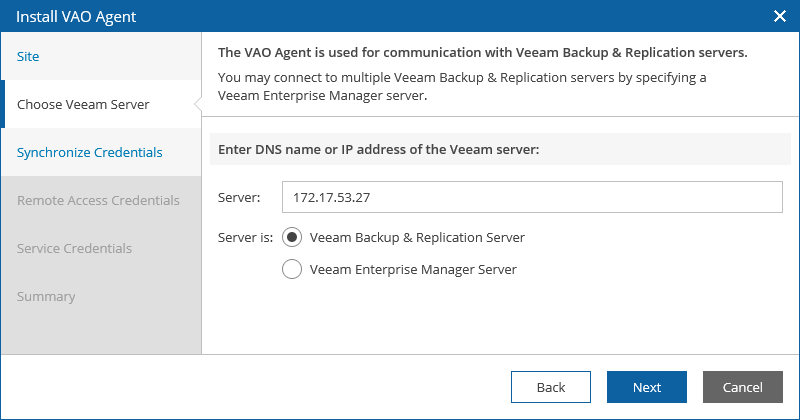This screenshot has height=420, width=800.
Task: Click the 'Enter DNS name or IP address' heading
Action: [379, 150]
